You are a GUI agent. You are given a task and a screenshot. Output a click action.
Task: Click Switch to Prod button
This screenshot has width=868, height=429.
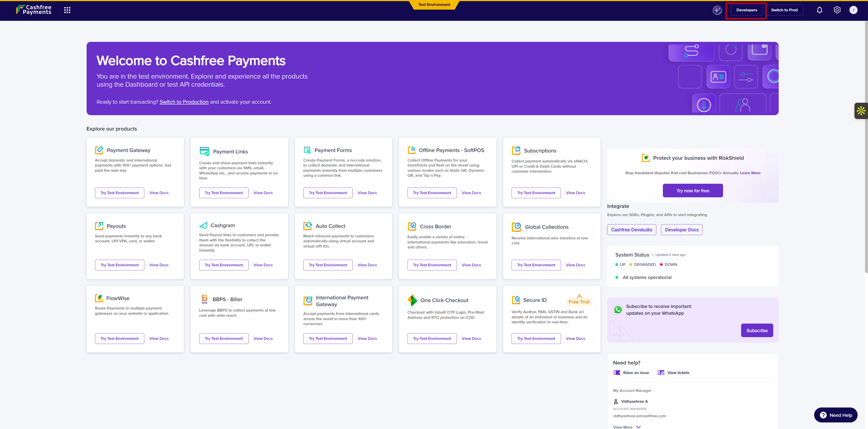(784, 10)
